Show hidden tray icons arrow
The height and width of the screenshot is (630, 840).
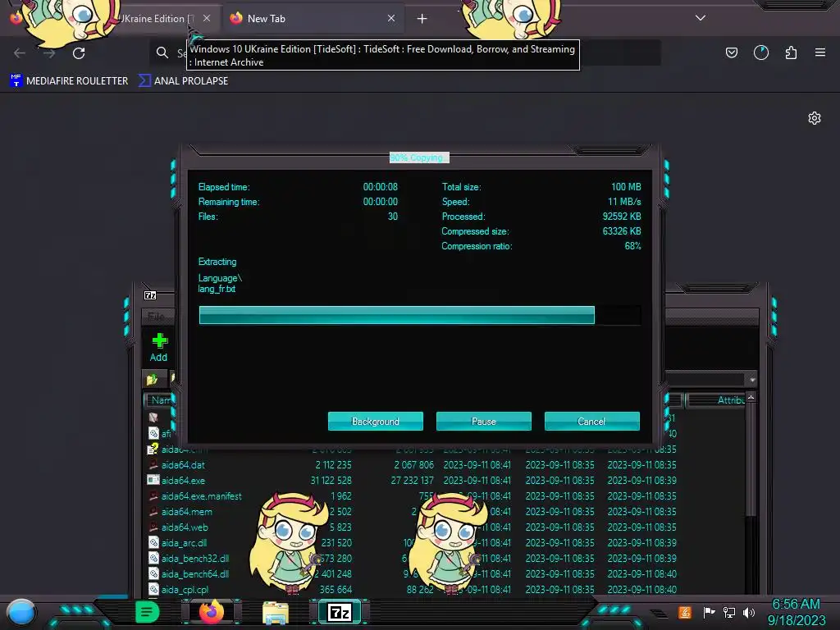point(659,613)
